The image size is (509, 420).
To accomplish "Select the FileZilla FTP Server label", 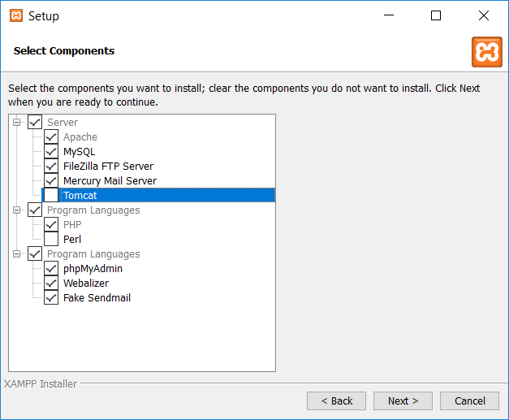I will pos(108,167).
